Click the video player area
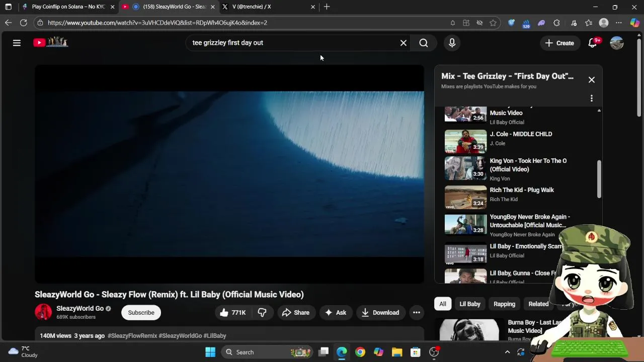The height and width of the screenshot is (362, 644). pyautogui.click(x=229, y=174)
